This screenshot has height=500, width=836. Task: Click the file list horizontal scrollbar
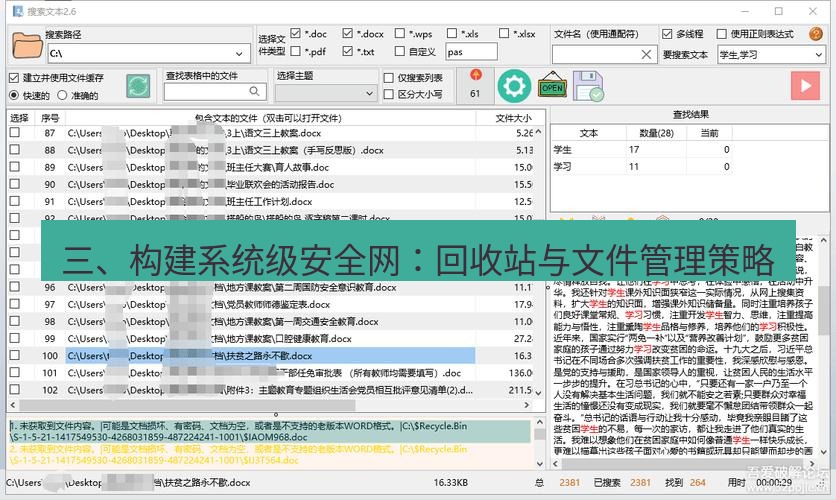point(187,405)
